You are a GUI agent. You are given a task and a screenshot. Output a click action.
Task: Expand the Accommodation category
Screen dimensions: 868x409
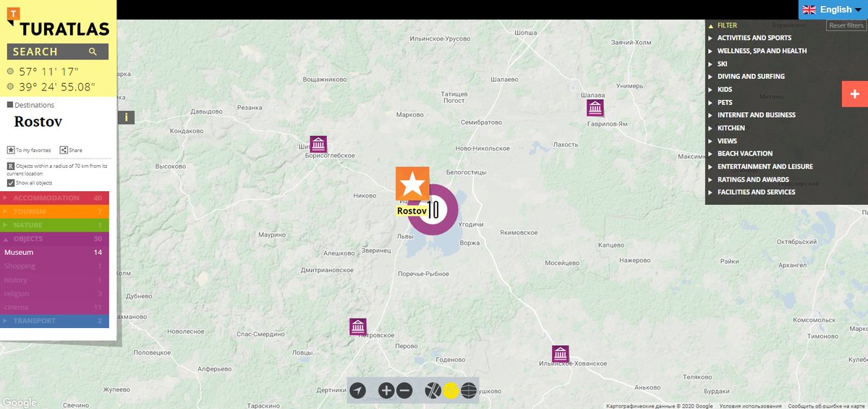pyautogui.click(x=55, y=198)
